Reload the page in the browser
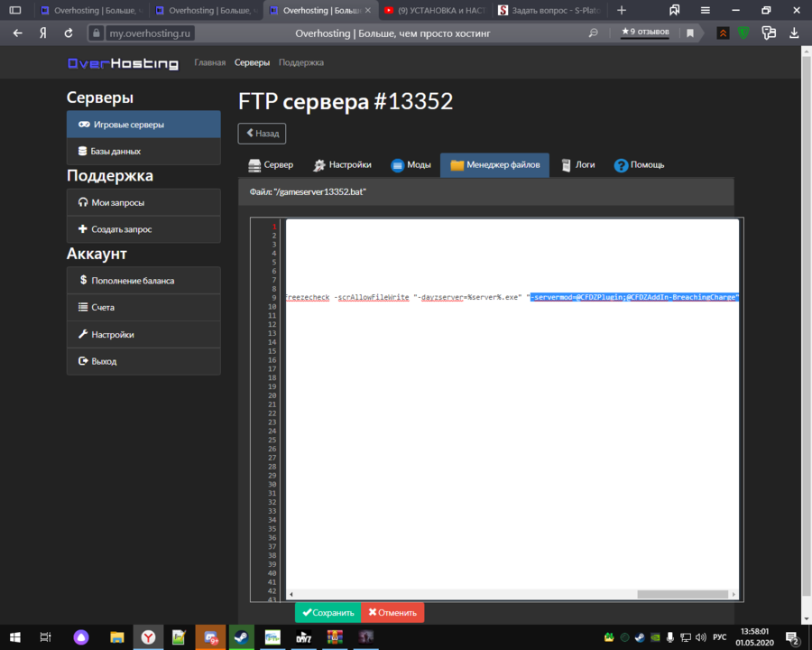The width and height of the screenshot is (812, 650). (x=69, y=33)
